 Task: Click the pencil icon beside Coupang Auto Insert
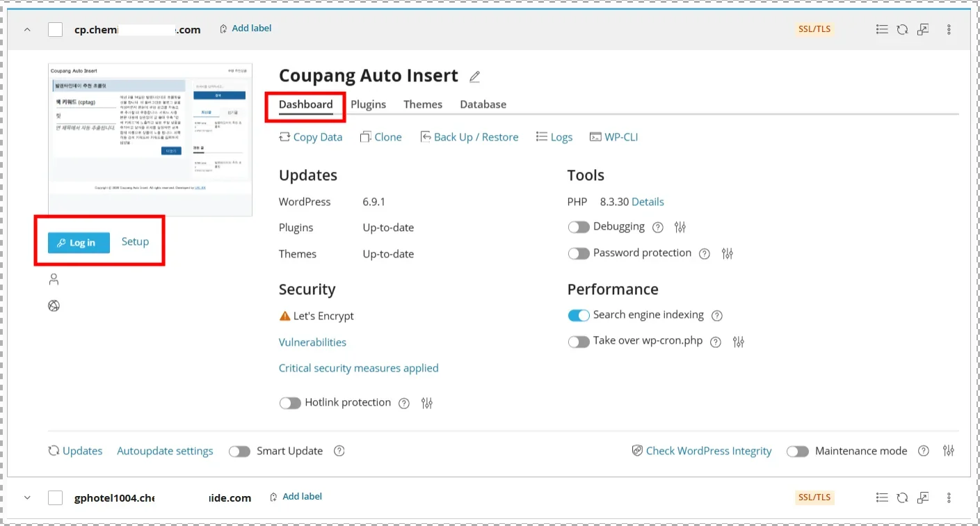474,77
